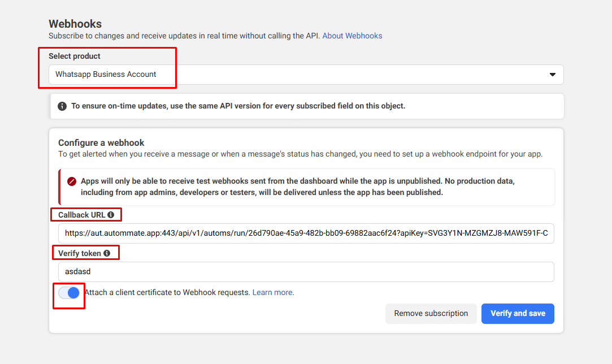
Task: Open the Whatsapp Business Account product selector
Action: coord(305,75)
